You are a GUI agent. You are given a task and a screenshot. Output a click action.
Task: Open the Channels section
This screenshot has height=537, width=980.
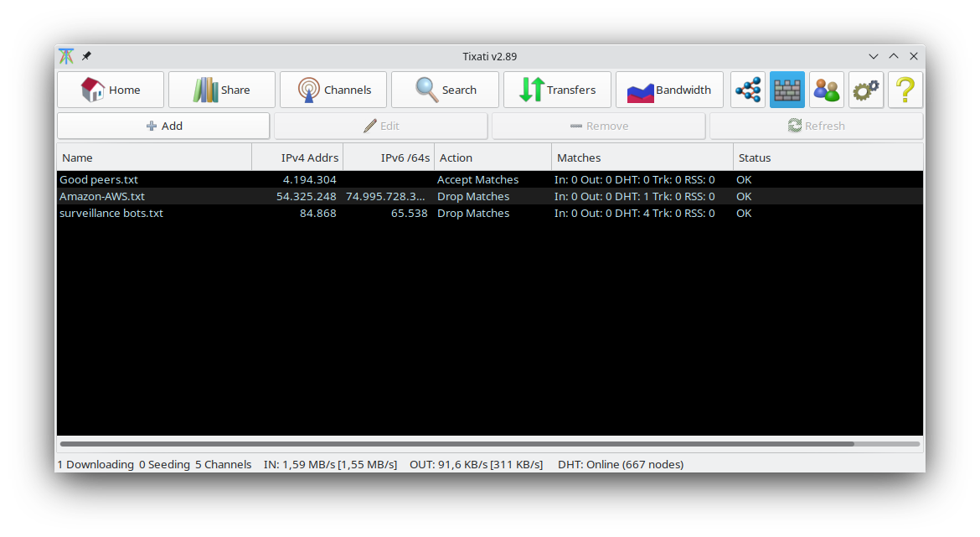tap(333, 89)
